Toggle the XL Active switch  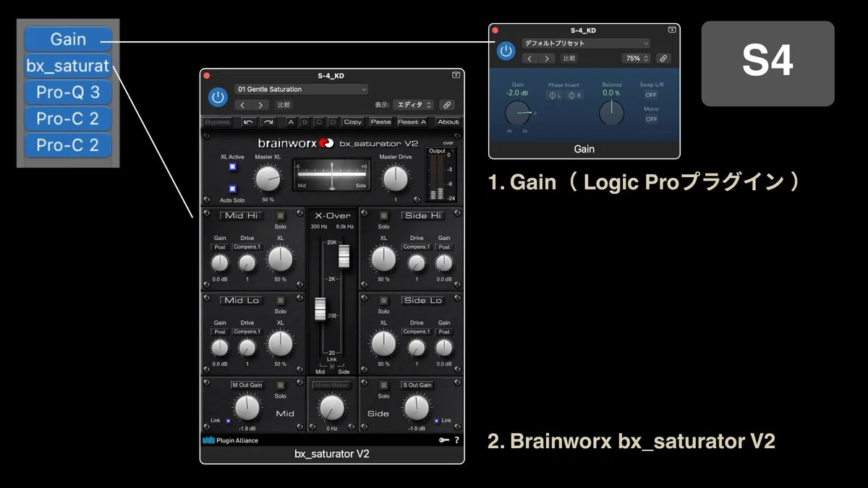[233, 167]
